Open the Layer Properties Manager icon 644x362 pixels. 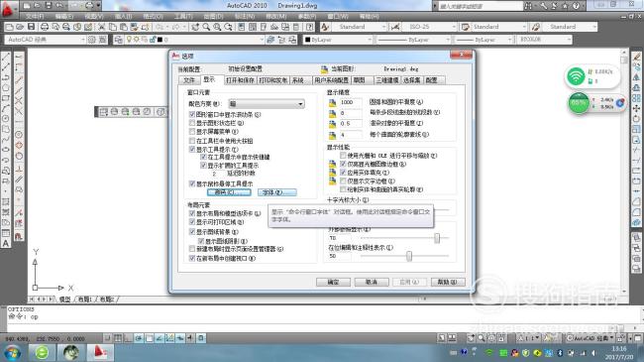tap(118, 40)
